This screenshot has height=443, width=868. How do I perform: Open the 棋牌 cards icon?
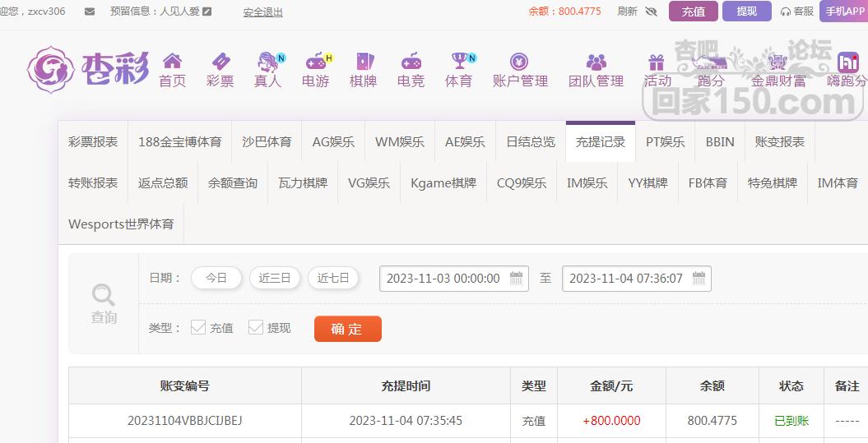(363, 62)
